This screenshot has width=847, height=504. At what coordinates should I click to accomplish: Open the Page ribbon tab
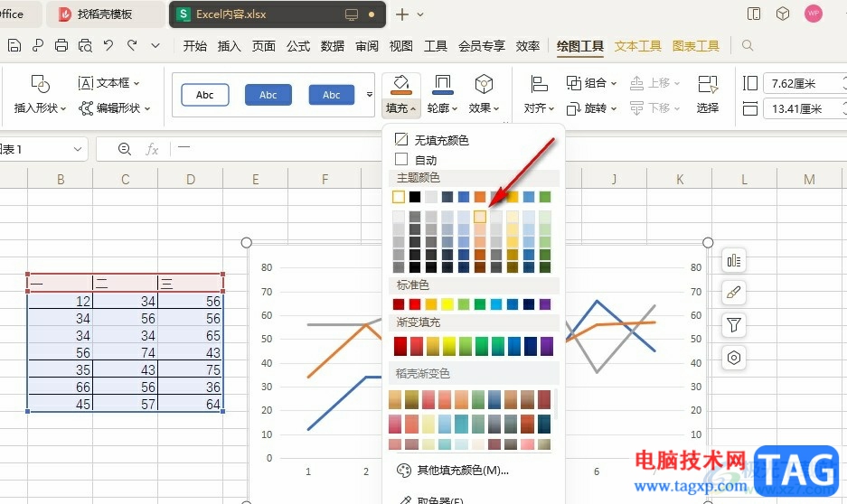264,46
